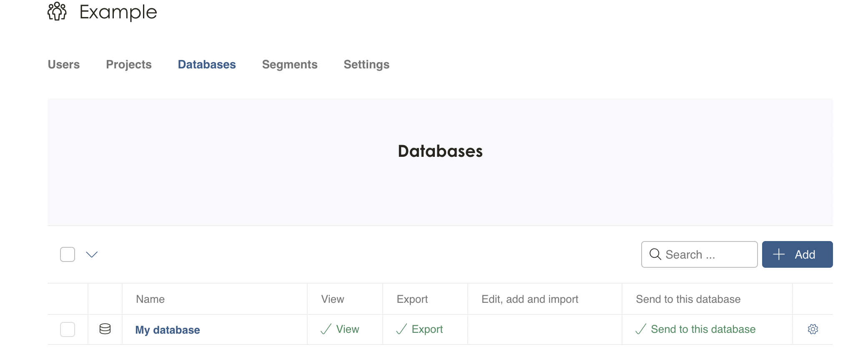868x357 pixels.
Task: Click empty Edit, add and import cell
Action: coord(544,329)
